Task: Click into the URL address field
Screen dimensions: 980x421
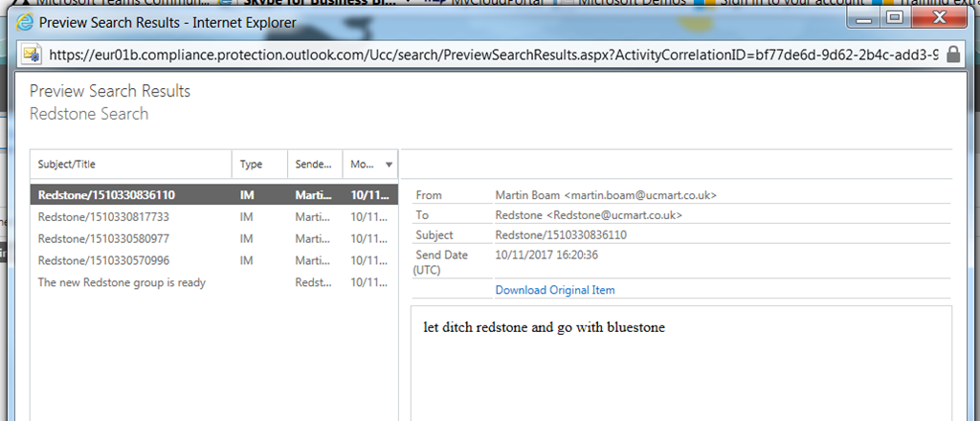Action: tap(479, 55)
